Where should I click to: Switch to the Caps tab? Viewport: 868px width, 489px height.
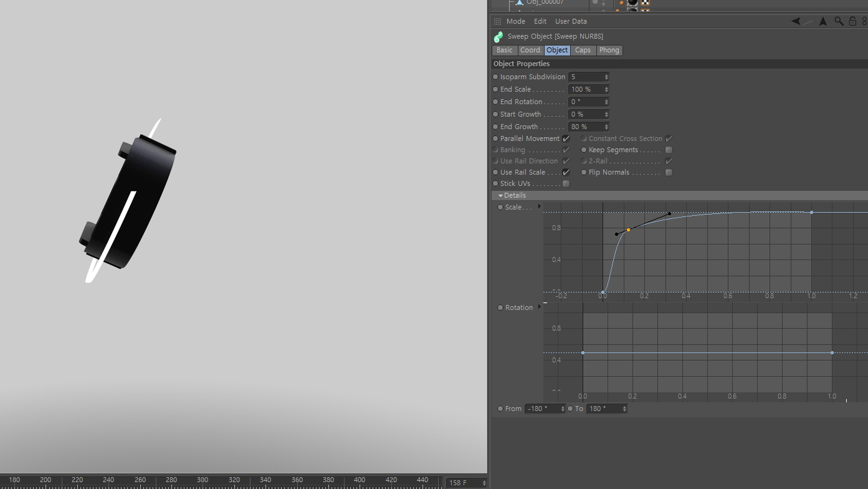point(583,50)
